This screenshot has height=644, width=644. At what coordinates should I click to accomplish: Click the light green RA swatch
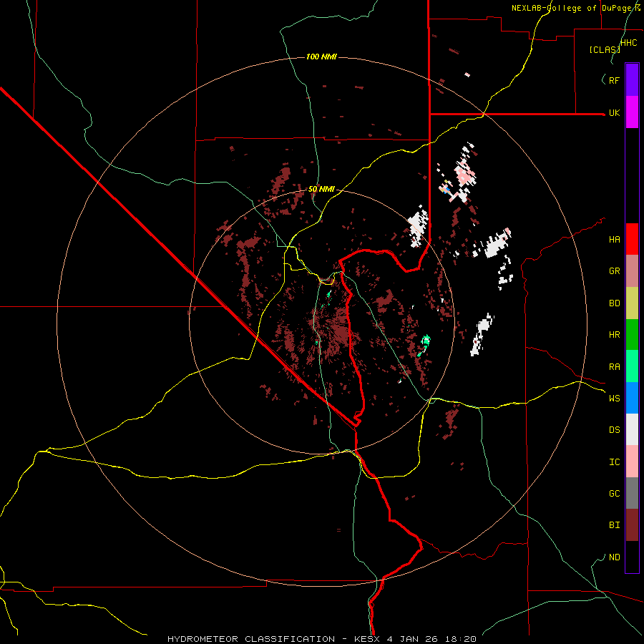point(632,366)
